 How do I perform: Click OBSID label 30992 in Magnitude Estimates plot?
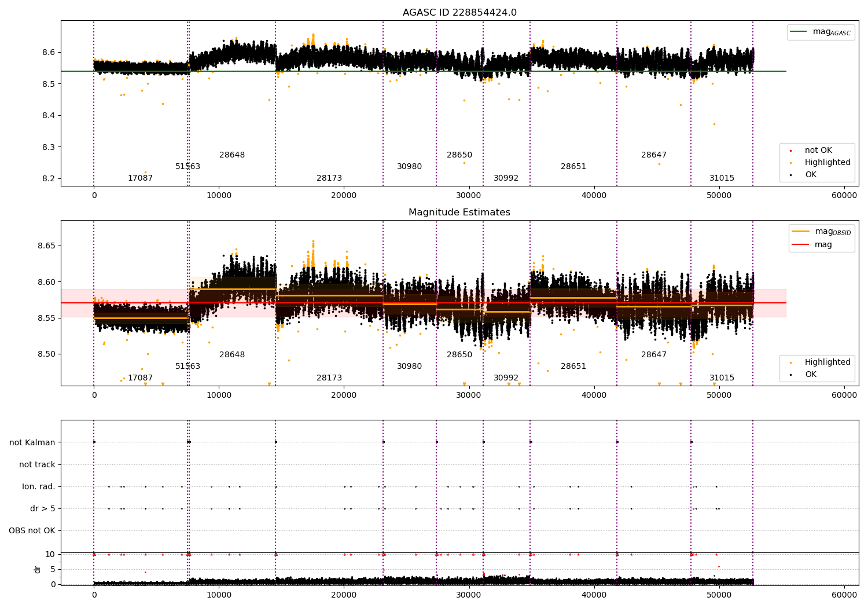[506, 378]
